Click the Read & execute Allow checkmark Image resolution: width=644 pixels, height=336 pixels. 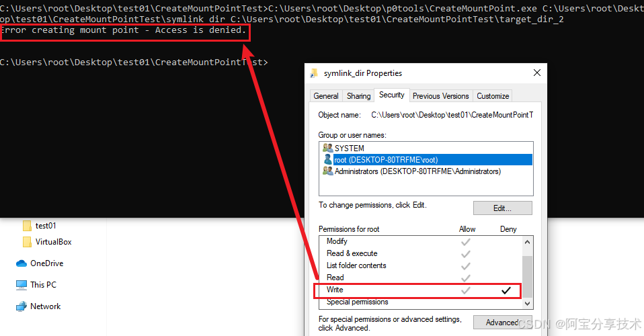(x=465, y=254)
